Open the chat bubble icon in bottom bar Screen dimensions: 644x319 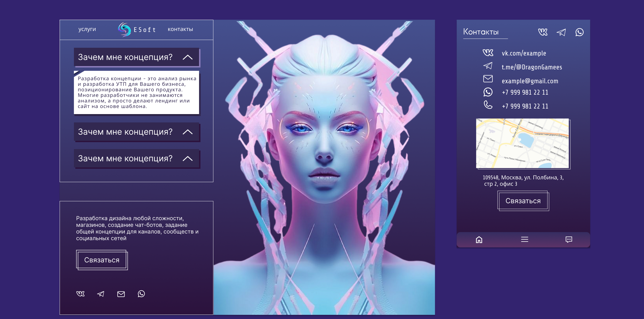(x=569, y=240)
